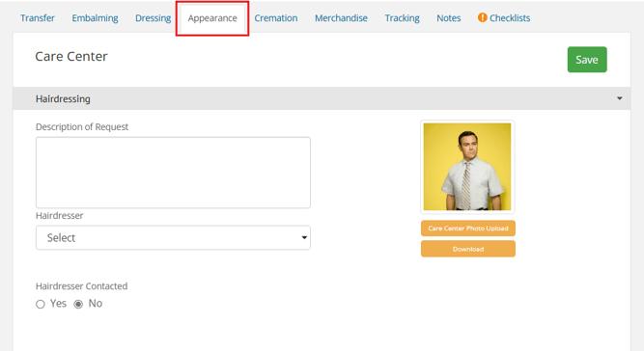Go to the Dressing tab

(153, 18)
